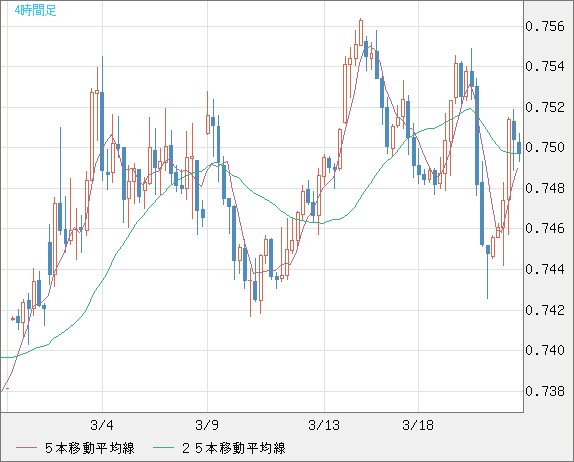Image resolution: width=574 pixels, height=462 pixels.
Task: Click the 0.748 price axis label
Action: 545,188
